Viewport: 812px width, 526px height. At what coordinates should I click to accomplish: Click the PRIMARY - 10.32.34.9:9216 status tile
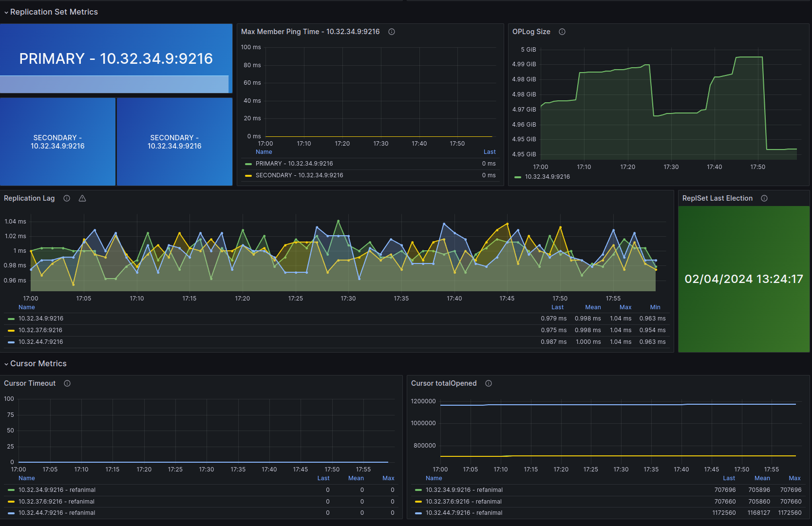(116, 58)
